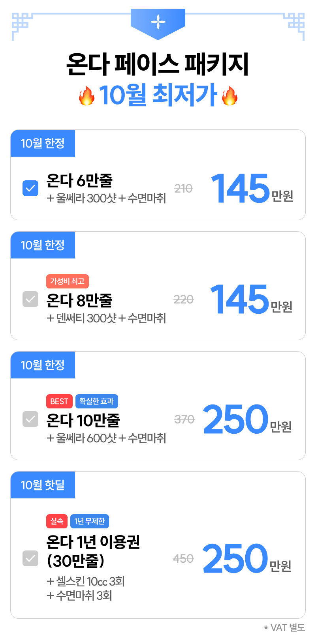The image size is (316, 644).
Task: Click the 온다 6만줄 package name
Action: tap(79, 181)
